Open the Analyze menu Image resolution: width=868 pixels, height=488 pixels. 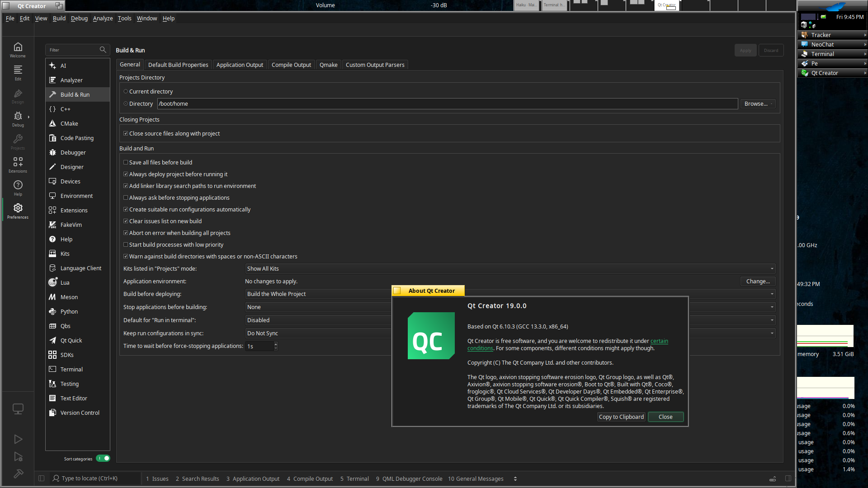(103, 18)
